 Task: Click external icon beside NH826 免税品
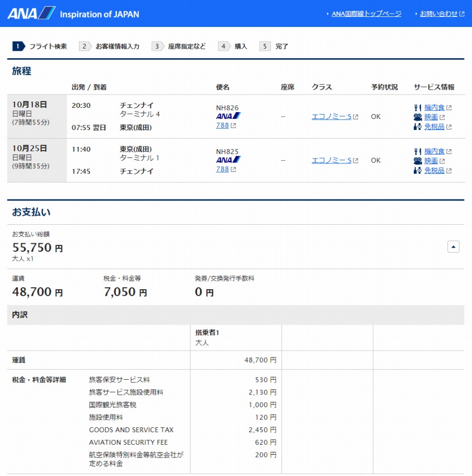(x=449, y=127)
